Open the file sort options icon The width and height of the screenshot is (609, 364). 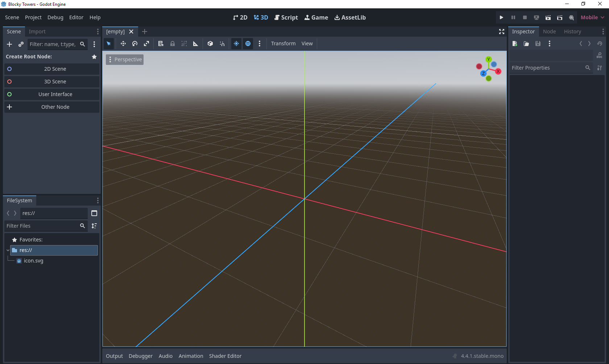point(94,226)
